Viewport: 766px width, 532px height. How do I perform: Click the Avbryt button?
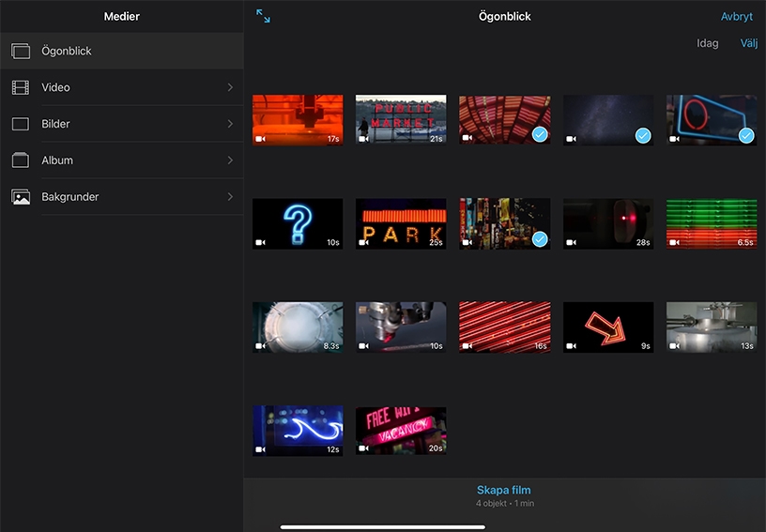coord(737,17)
